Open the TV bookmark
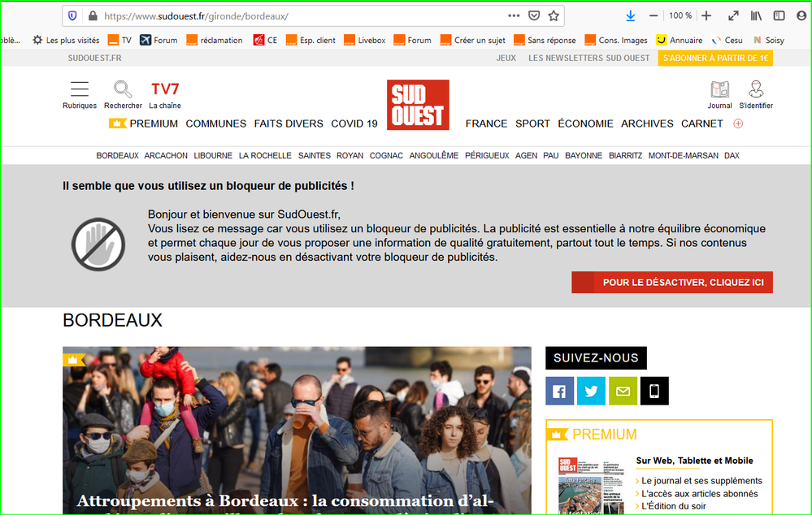812x515 pixels. click(x=119, y=40)
